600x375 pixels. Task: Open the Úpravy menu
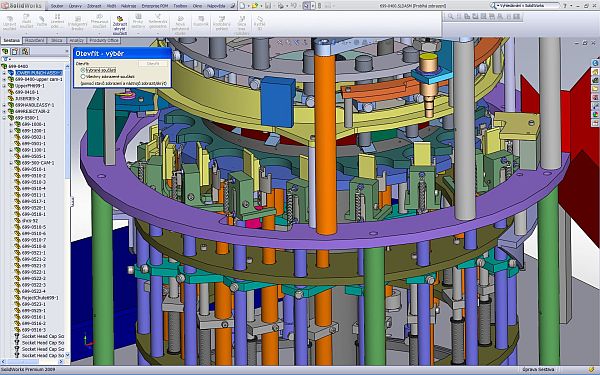75,6
